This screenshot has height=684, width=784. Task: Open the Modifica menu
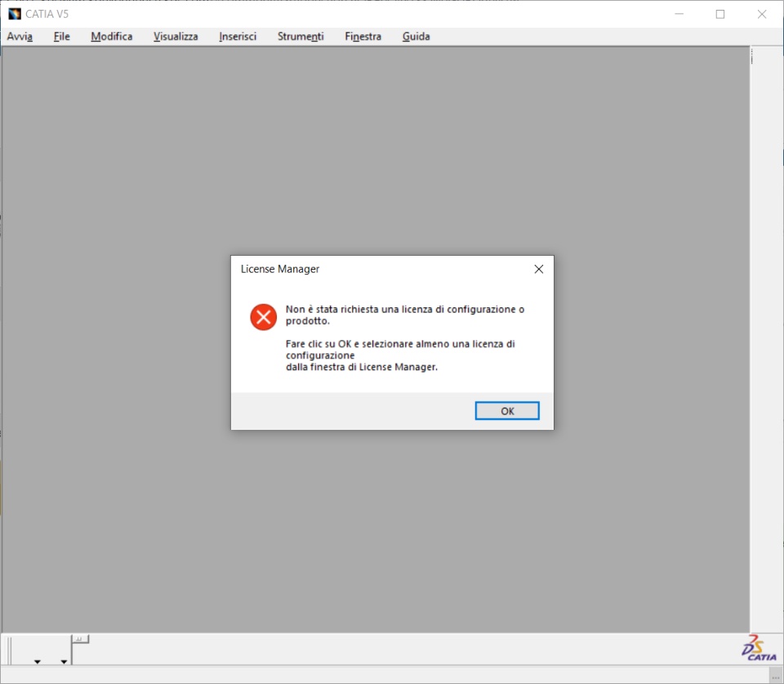click(x=112, y=36)
